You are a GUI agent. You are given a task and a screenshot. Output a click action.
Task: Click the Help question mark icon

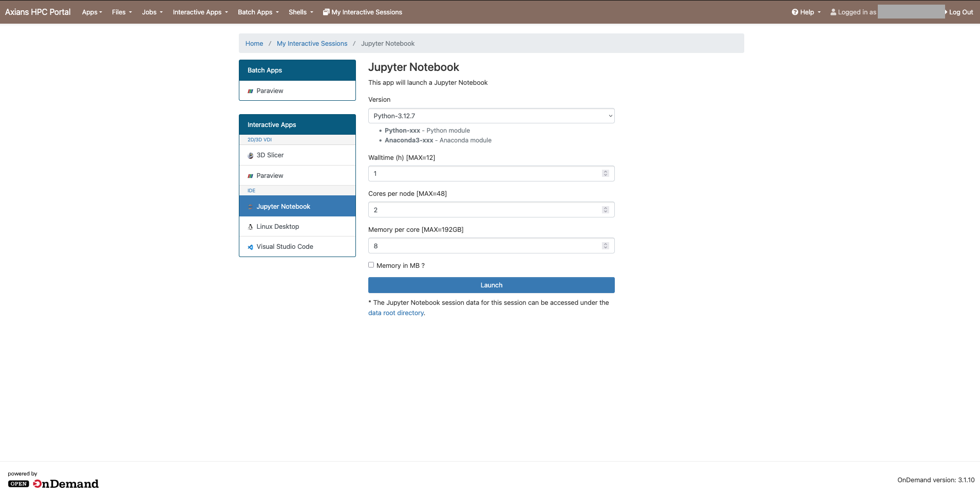pos(795,12)
